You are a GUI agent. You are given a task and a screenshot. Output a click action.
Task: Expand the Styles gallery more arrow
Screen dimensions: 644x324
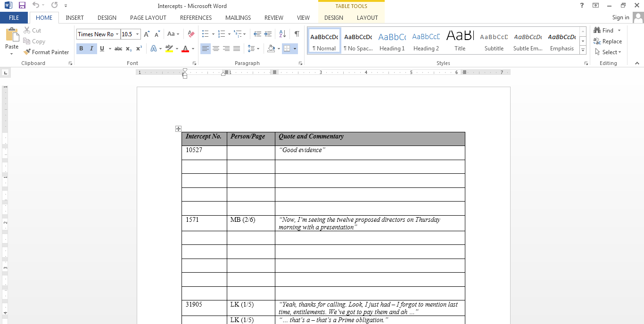[x=583, y=50]
